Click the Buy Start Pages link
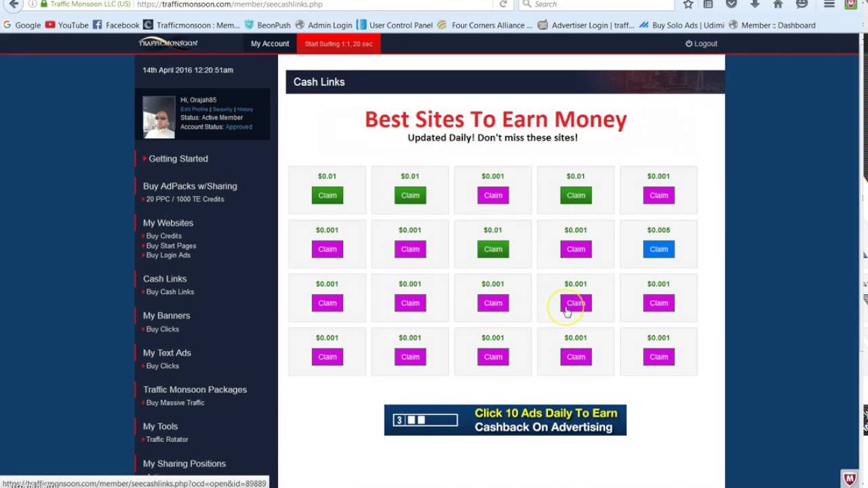Viewport: 868px width, 488px height. coord(171,245)
